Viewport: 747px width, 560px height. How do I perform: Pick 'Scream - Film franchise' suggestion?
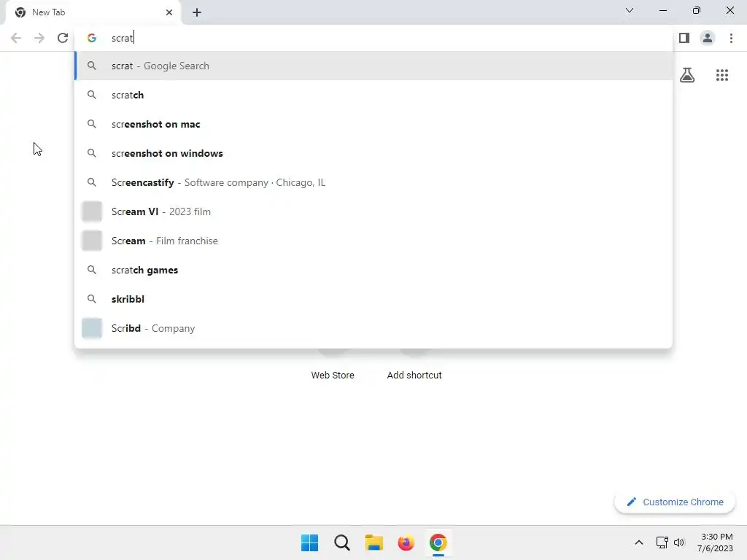373,241
